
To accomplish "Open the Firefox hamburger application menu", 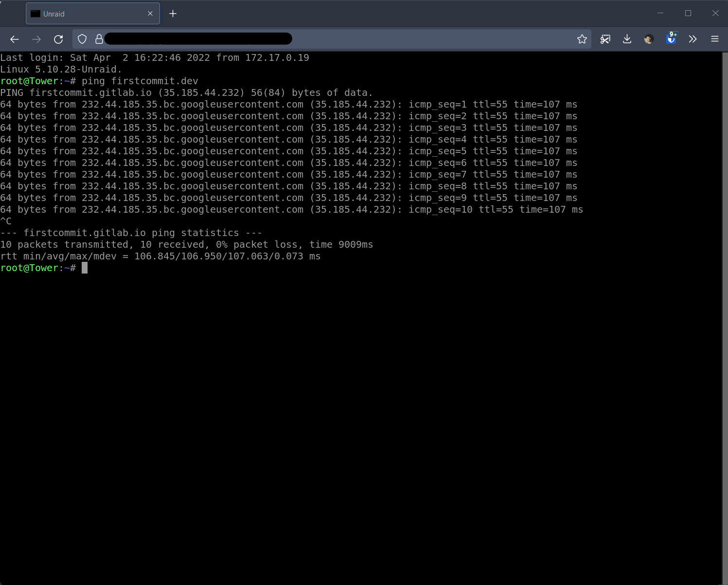I will [x=715, y=39].
